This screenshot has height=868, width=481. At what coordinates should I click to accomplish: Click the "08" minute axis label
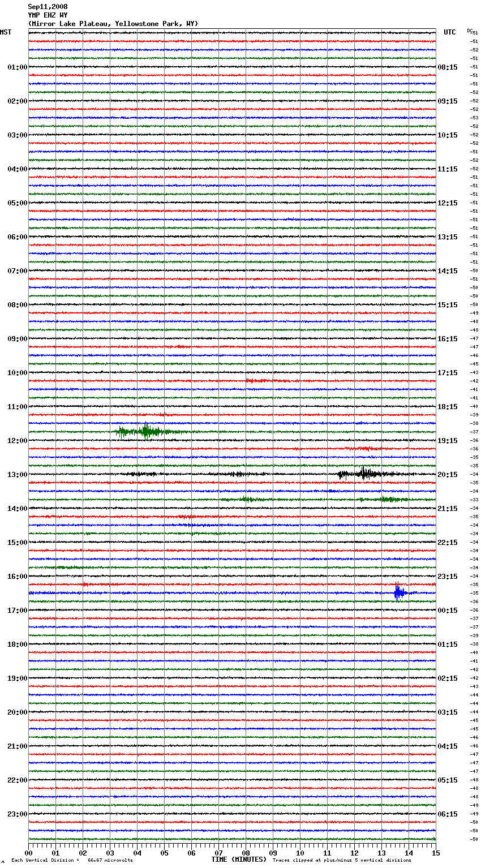point(246,853)
